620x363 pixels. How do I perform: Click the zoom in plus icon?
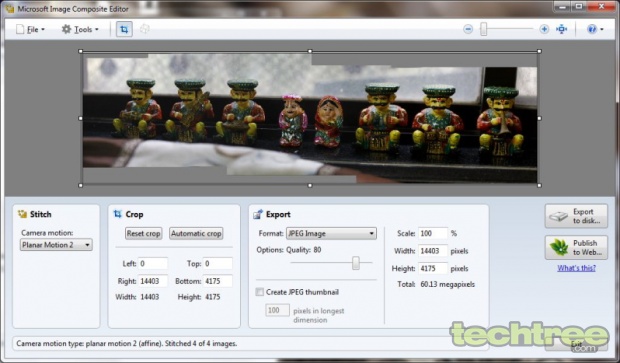point(544,29)
